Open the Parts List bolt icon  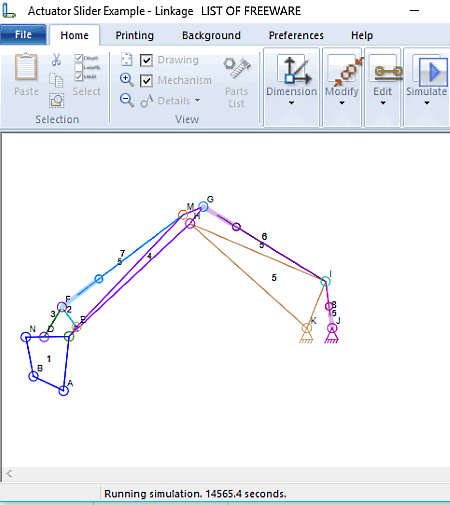coord(237,68)
